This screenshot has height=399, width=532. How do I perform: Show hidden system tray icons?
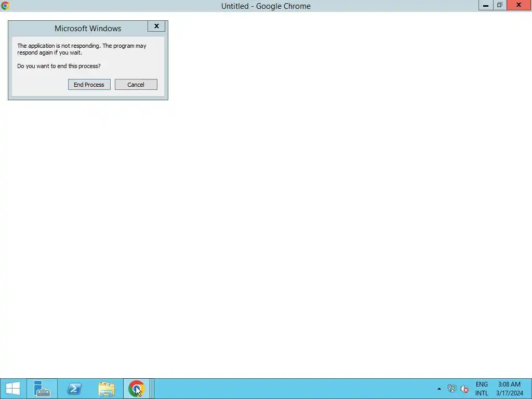[439, 389]
